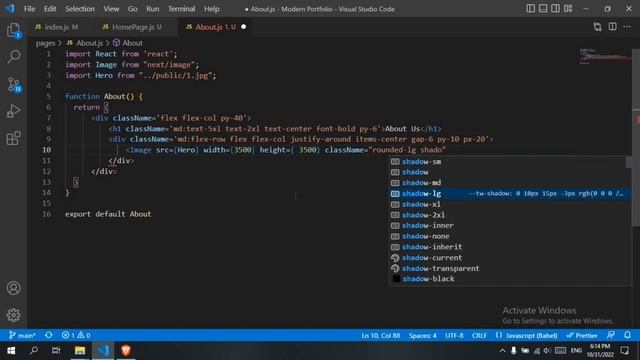Open Brave browser from taskbar

(x=126, y=351)
